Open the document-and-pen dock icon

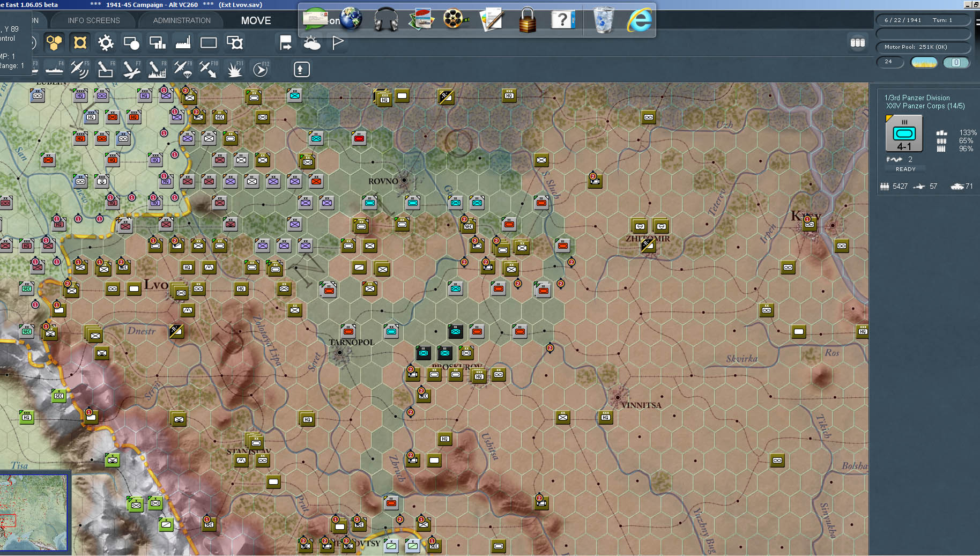point(492,19)
